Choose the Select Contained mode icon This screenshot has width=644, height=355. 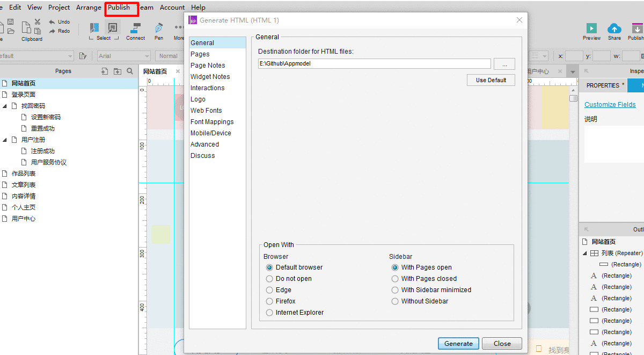[113, 28]
